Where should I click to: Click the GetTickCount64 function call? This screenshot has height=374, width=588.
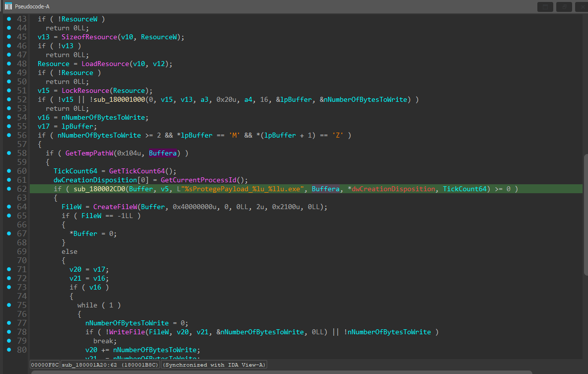pyautogui.click(x=137, y=171)
